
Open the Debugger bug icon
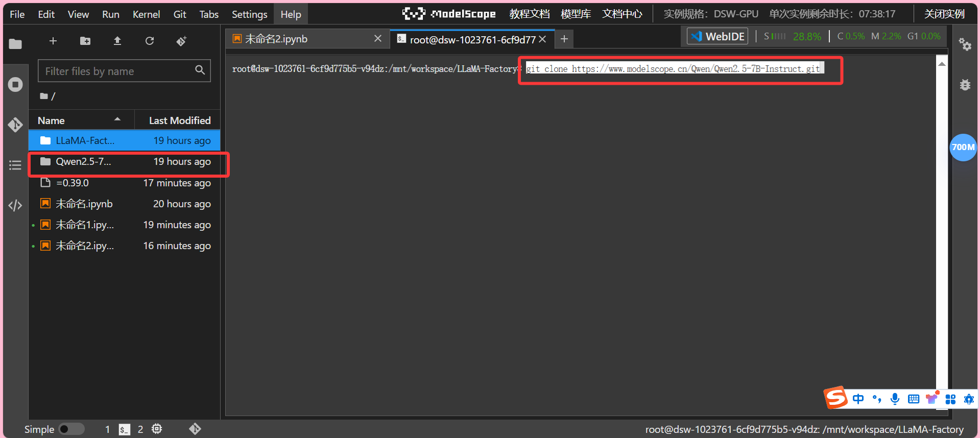click(x=965, y=85)
